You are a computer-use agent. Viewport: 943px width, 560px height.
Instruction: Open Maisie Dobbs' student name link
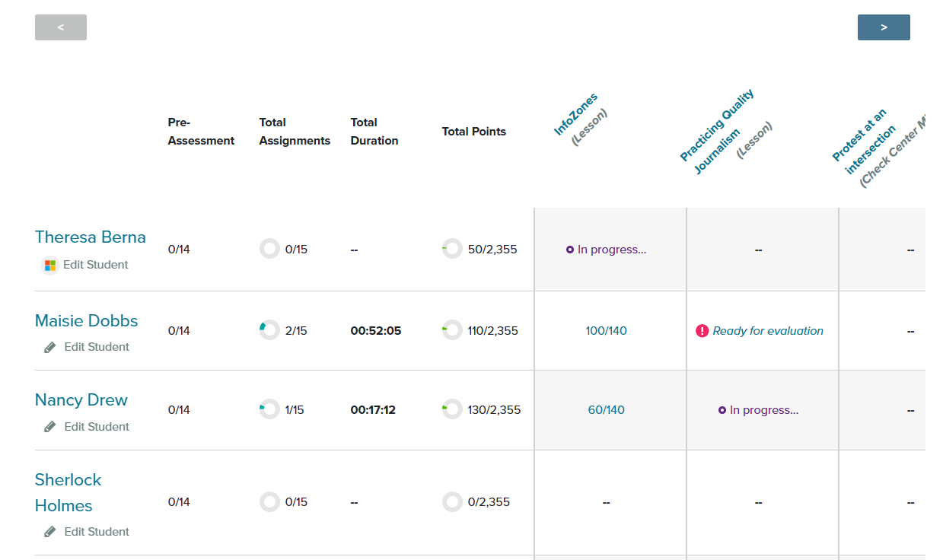coord(86,321)
